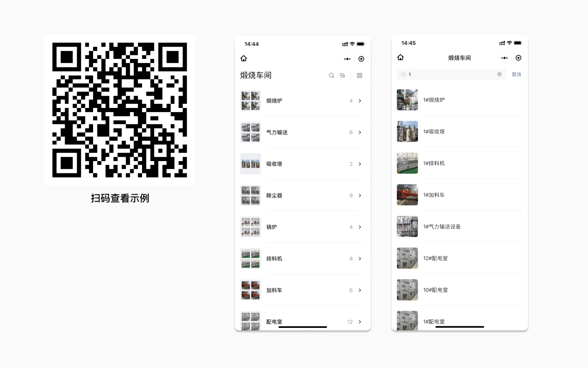
Task: Open the 1#煅烧炉 result thumbnail
Action: 408,100
